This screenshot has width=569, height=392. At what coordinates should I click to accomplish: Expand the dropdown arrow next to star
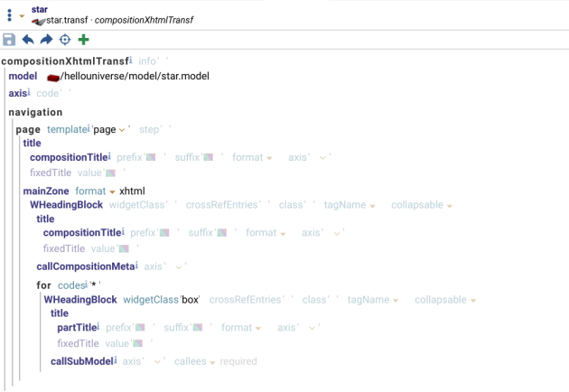pyautogui.click(x=22, y=16)
